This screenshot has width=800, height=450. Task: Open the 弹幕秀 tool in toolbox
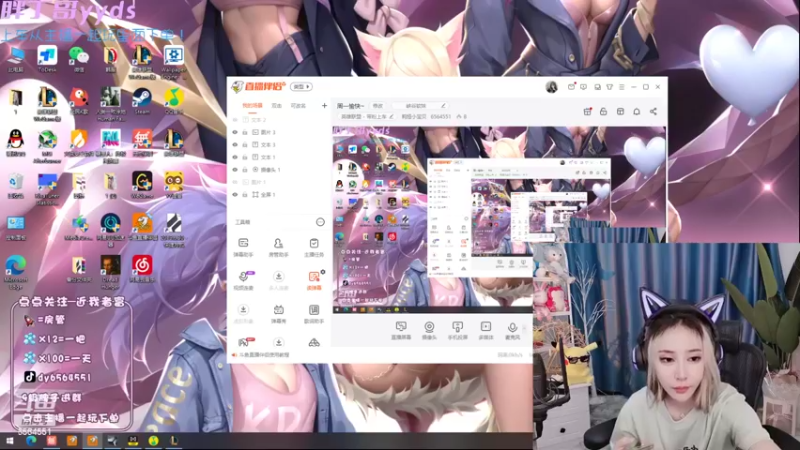point(279,314)
